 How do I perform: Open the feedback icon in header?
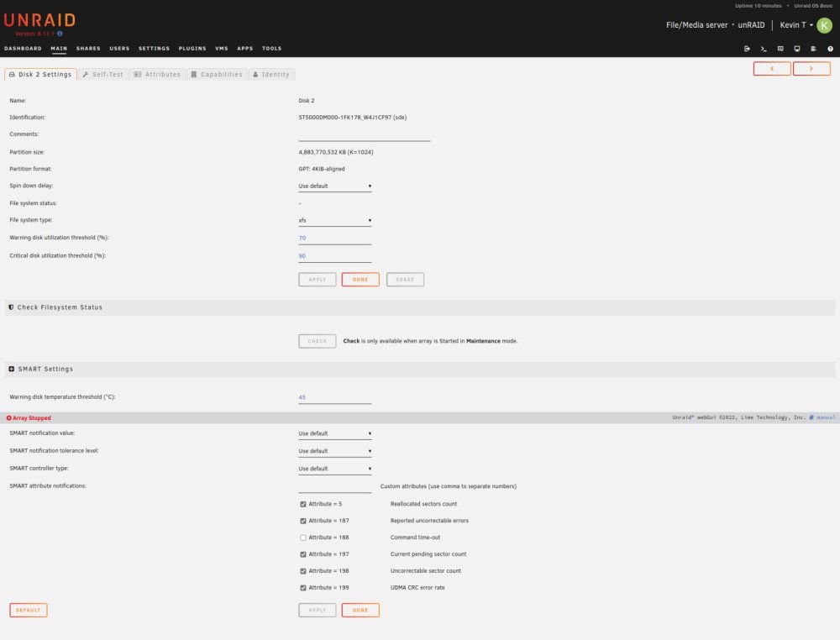pyautogui.click(x=780, y=49)
